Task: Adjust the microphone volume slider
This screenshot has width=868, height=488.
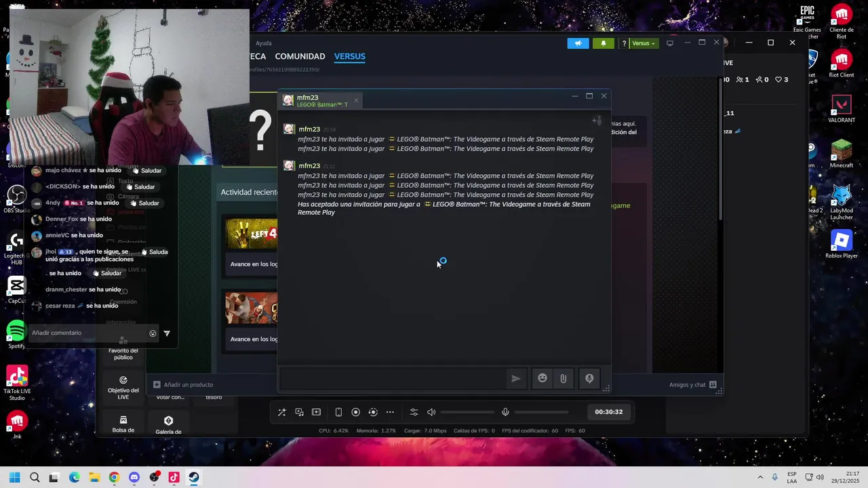Action: pos(542,412)
